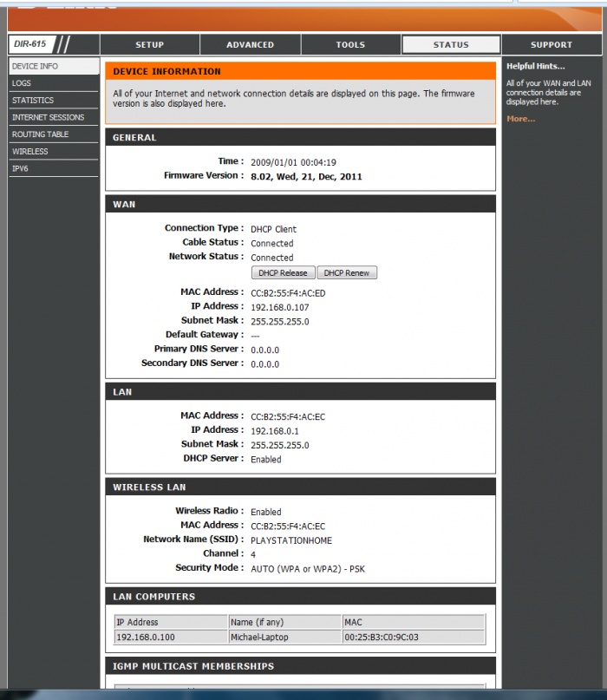The width and height of the screenshot is (607, 700).
Task: Click WAN MAC address CC:B2:55:F4:AC:ED
Action: coord(288,293)
